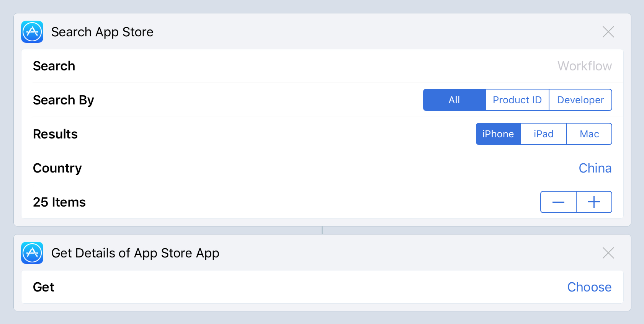The image size is (644, 324).
Task: Switch results to Mac
Action: [589, 134]
